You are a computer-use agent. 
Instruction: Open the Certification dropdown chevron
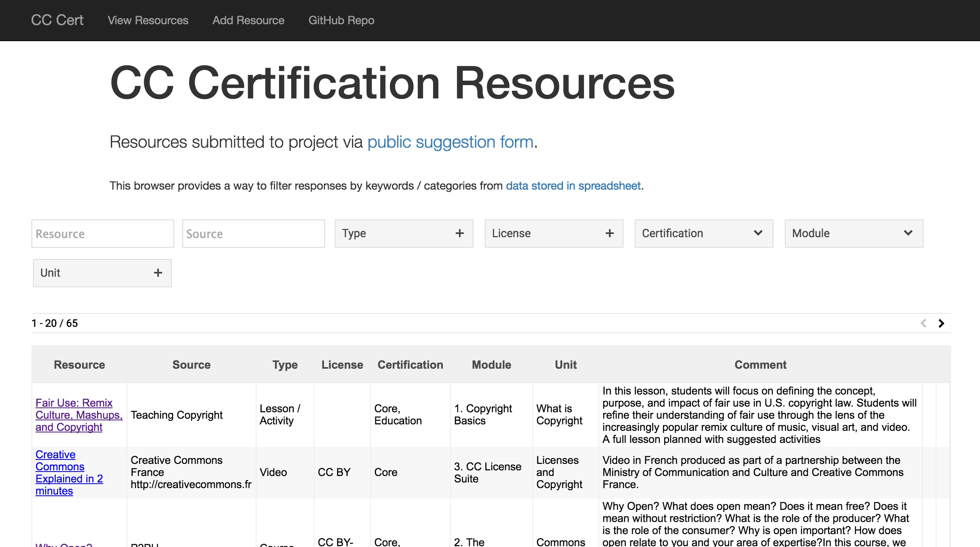coord(758,233)
